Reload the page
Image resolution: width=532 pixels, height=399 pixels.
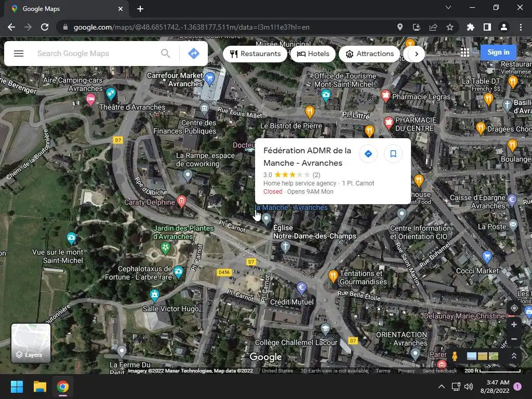(45, 27)
